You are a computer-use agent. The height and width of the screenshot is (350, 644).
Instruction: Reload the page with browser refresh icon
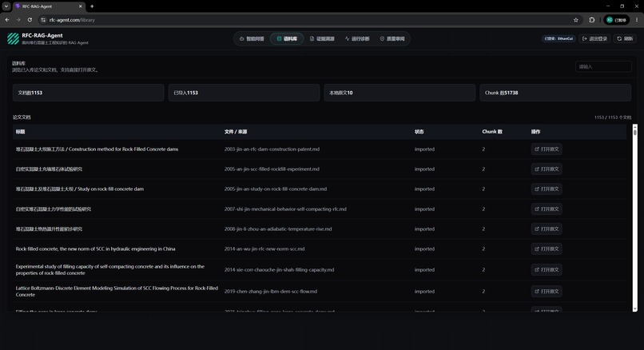[30, 20]
